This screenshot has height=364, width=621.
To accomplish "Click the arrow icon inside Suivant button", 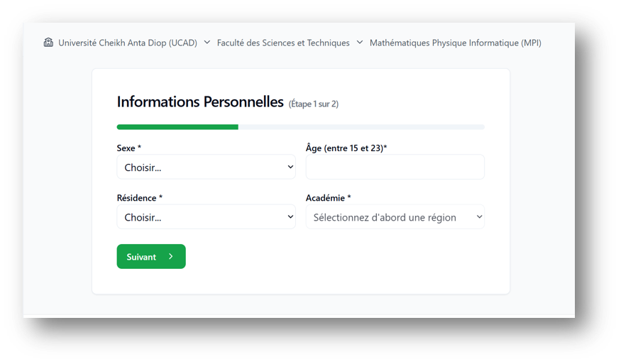I will coord(171,257).
